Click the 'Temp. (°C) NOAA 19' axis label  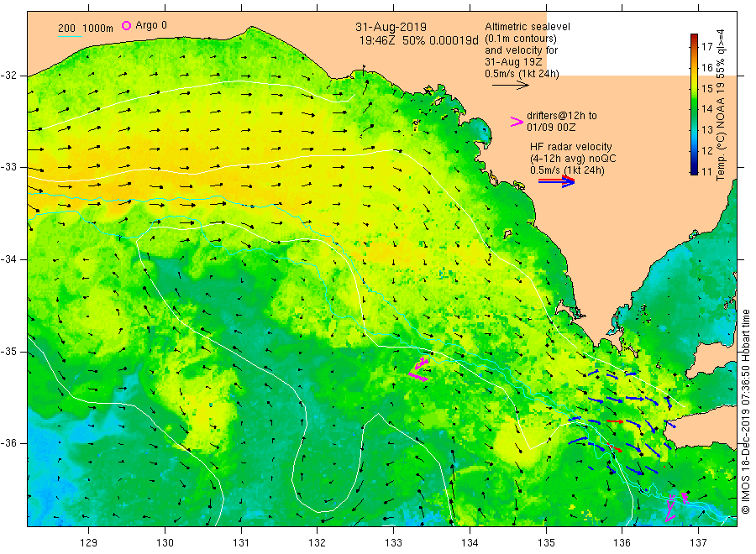[x=721, y=131]
